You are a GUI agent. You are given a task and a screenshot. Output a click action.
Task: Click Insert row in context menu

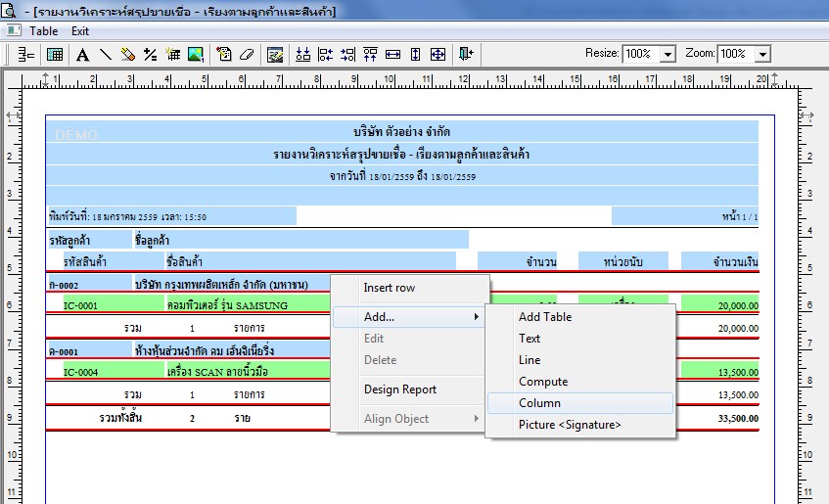pyautogui.click(x=390, y=288)
